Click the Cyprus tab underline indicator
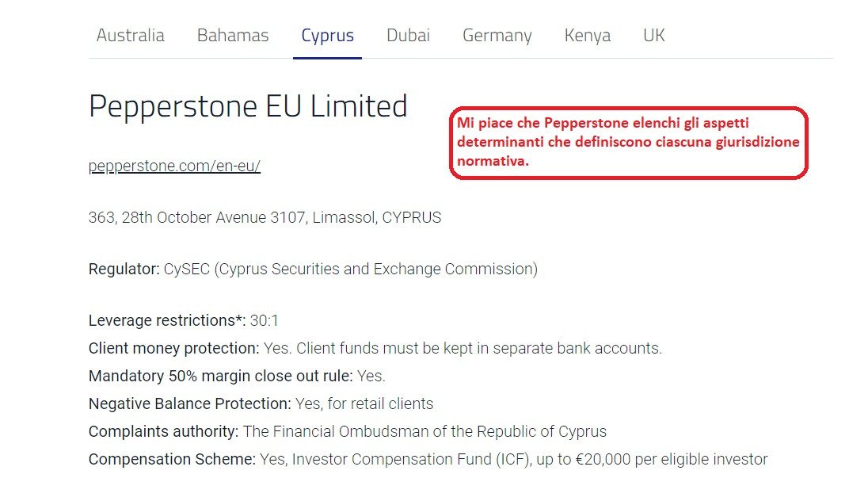868x501 pixels. coord(327,55)
